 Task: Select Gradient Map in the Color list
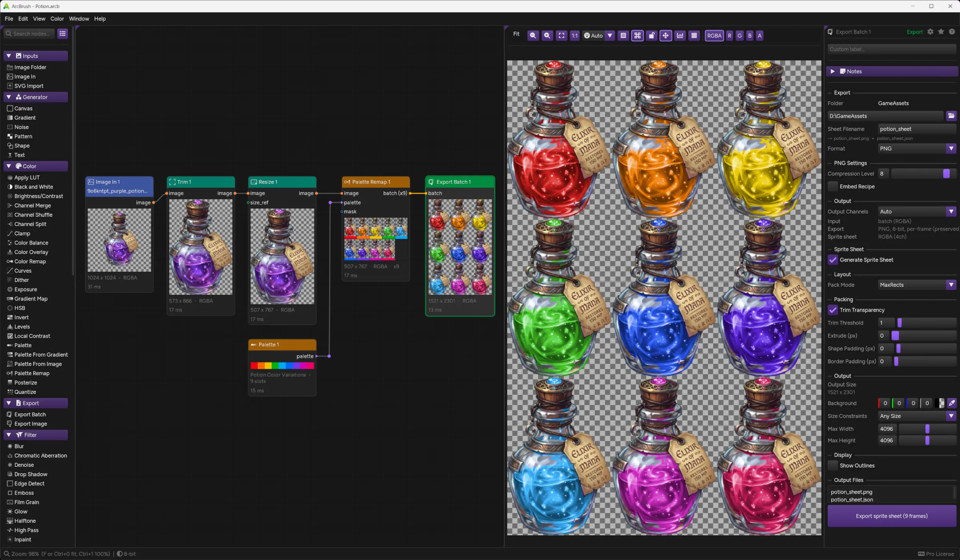click(x=31, y=299)
